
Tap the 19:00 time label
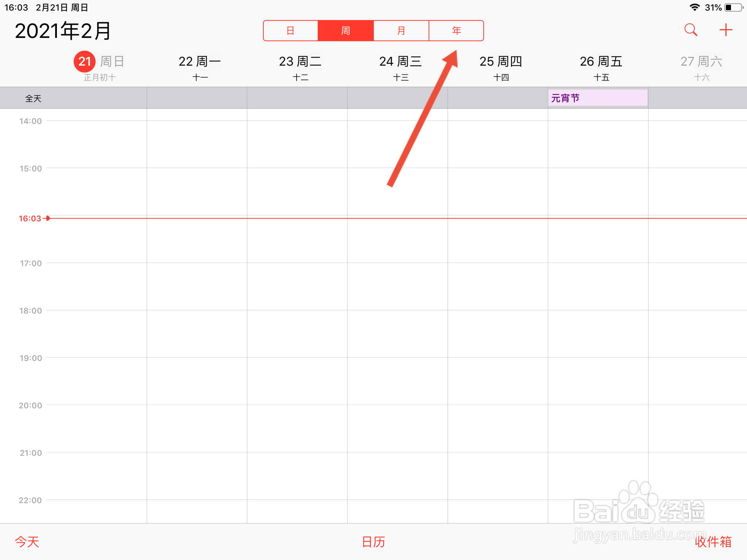[31, 358]
